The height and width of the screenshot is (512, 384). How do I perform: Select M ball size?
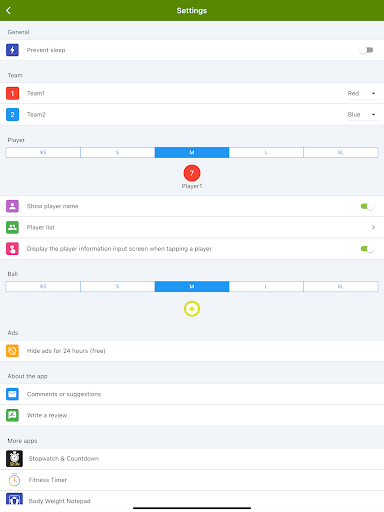tap(192, 286)
